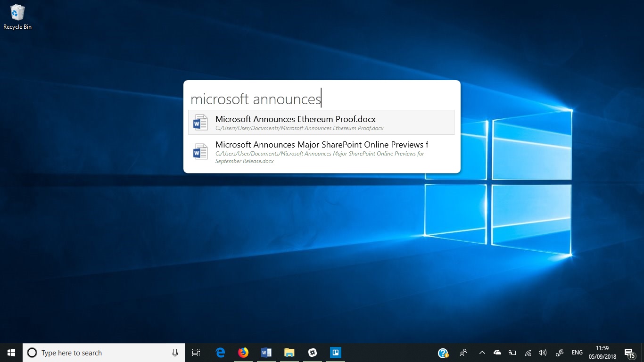This screenshot has width=644, height=362.
Task: Click the Windows Start button
Action: click(x=11, y=352)
